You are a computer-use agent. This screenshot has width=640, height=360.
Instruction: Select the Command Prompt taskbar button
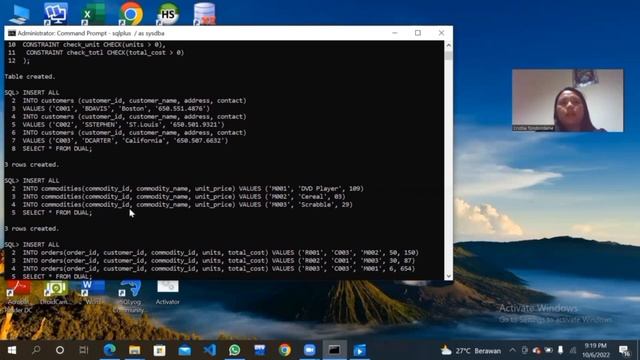click(x=334, y=350)
